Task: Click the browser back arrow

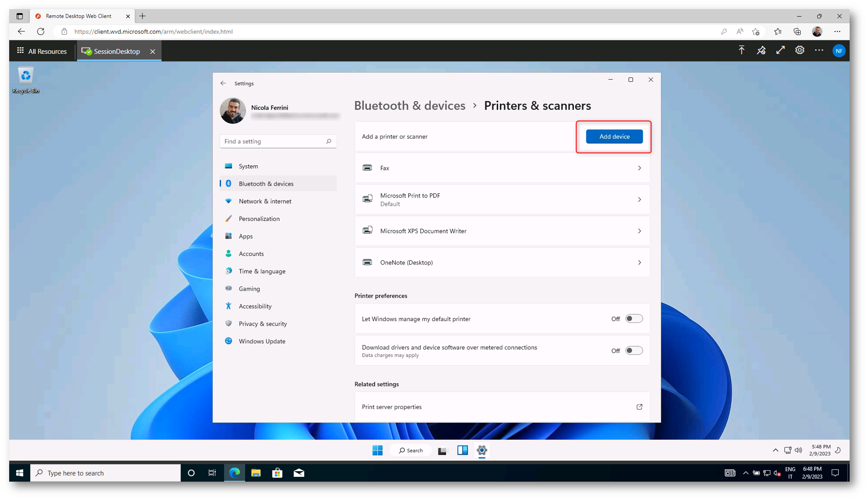Action: click(21, 31)
